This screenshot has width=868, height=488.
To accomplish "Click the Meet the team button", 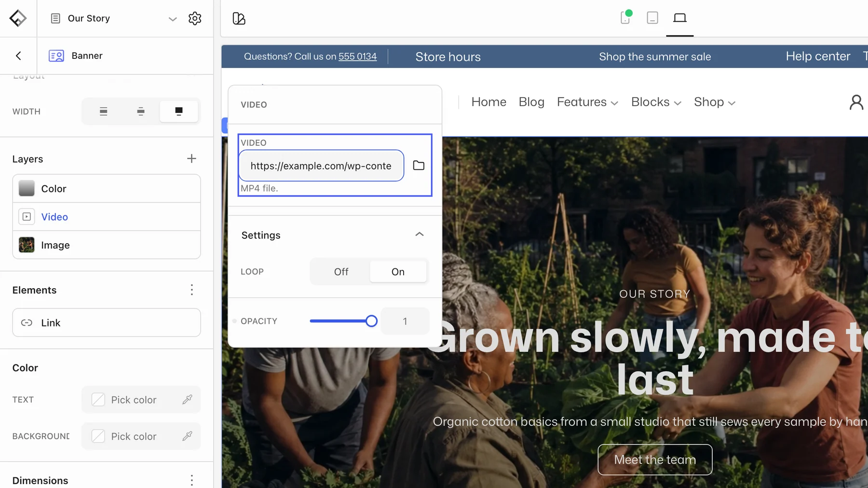I will (655, 460).
